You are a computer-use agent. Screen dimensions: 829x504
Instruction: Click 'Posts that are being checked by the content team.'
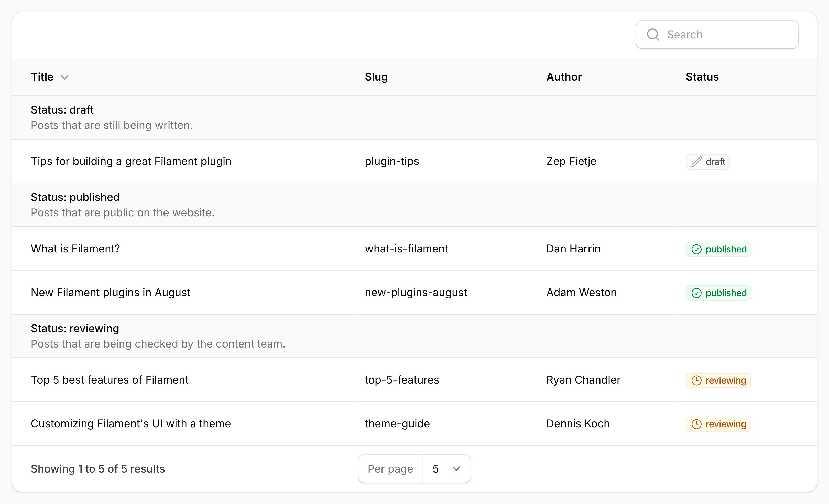click(158, 344)
